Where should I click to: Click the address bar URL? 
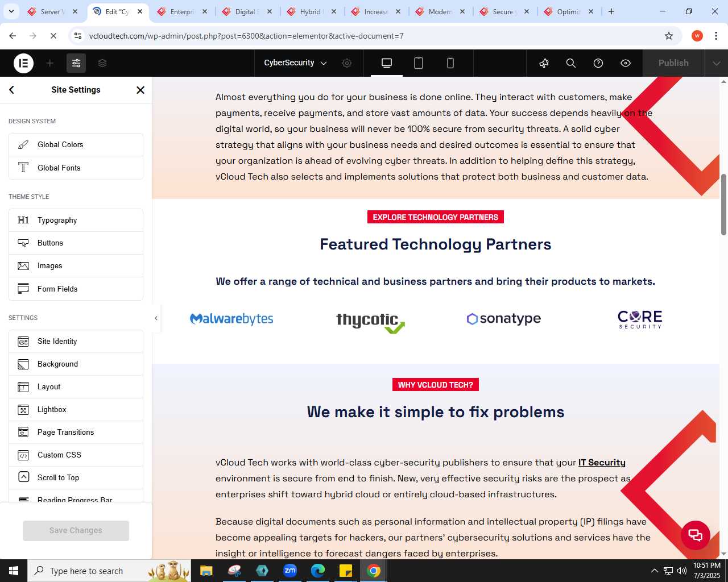point(246,36)
